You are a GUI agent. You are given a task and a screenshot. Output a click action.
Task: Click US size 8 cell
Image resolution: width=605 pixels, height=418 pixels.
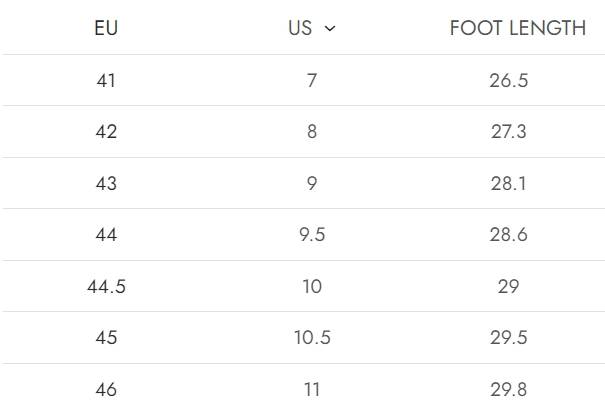(312, 132)
